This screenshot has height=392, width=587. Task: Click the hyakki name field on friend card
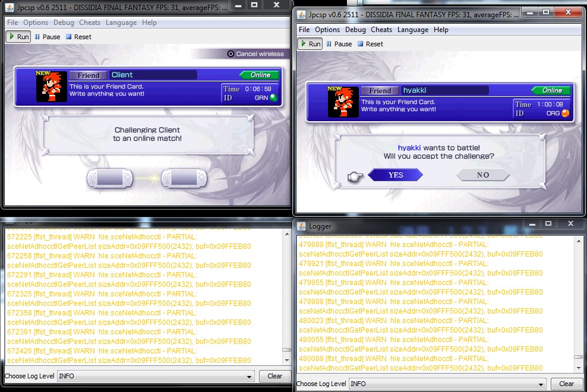445,90
